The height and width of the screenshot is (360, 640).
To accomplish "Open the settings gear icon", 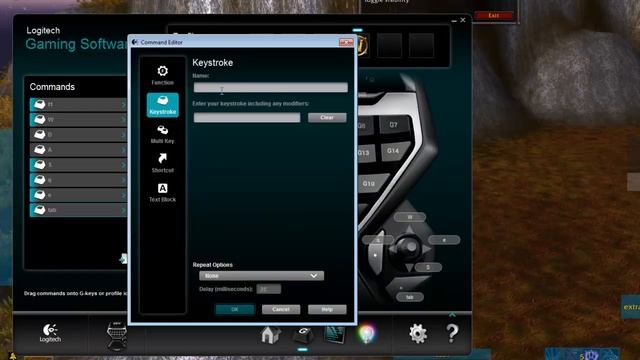I will point(418,333).
